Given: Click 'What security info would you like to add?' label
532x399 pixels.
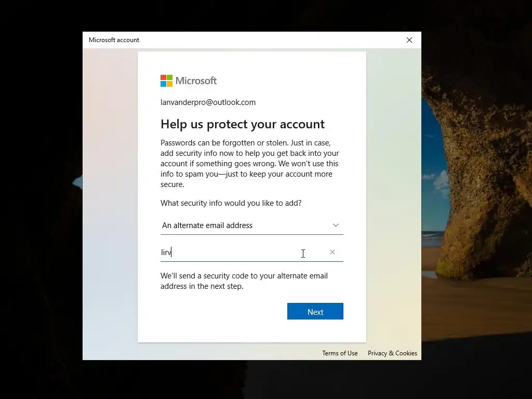Looking at the screenshot, I should click(x=231, y=203).
